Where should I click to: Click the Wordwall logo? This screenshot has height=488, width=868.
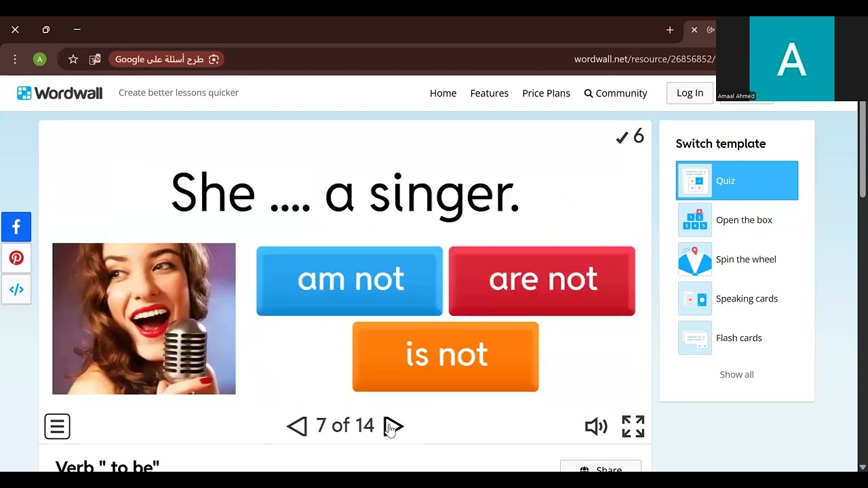[x=60, y=93]
